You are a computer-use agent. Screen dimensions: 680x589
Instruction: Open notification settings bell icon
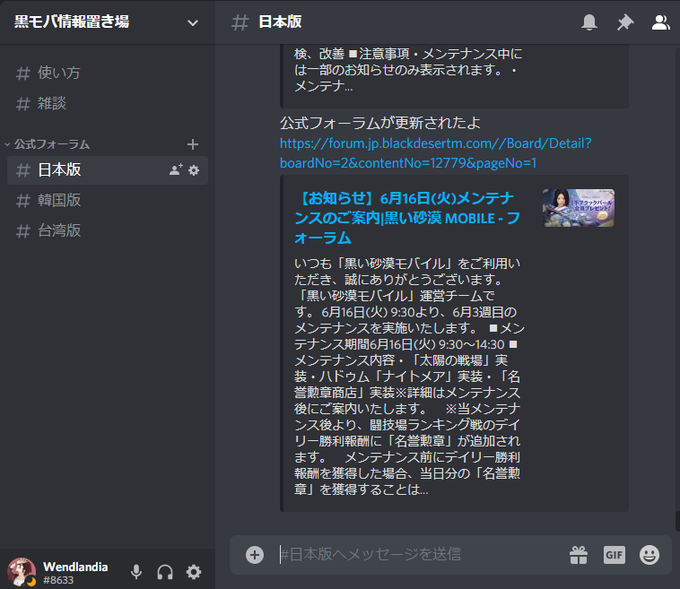point(589,22)
